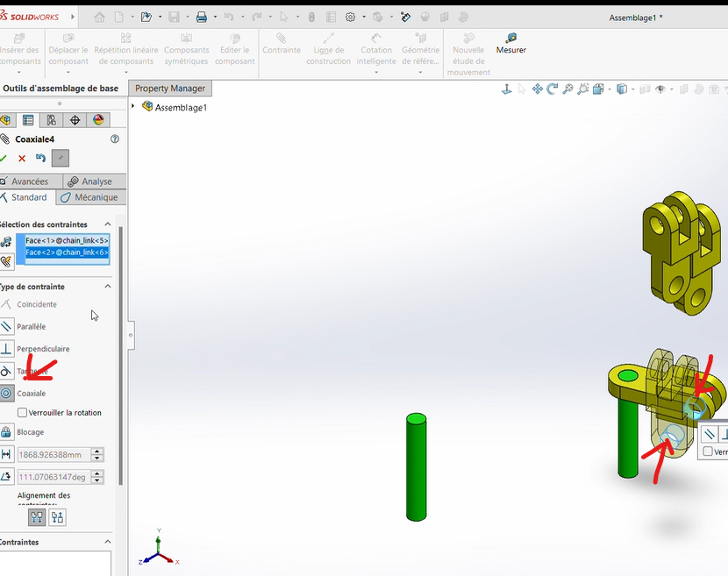Open the FeatureManager assembly tree tab icon
728x576 pixels.
tap(5, 120)
